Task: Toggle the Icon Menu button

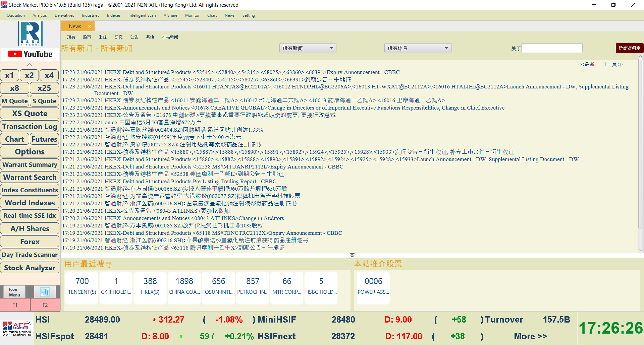Action: click(x=14, y=292)
